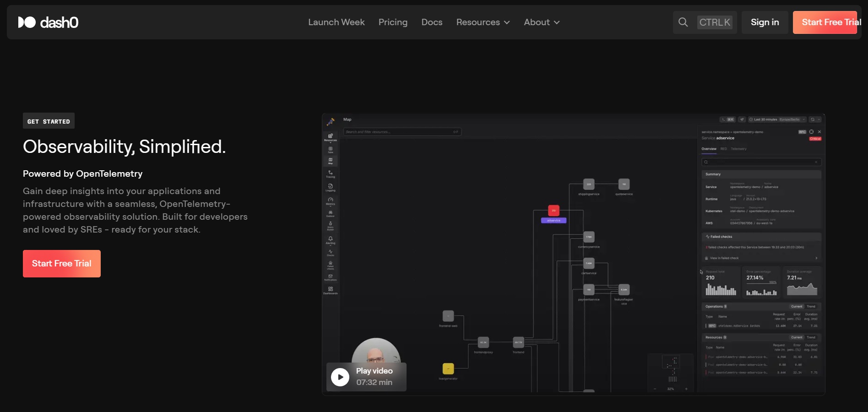868x412 pixels.
Task: Open the Query Builder sidebar icon in the preview
Action: coord(331,226)
